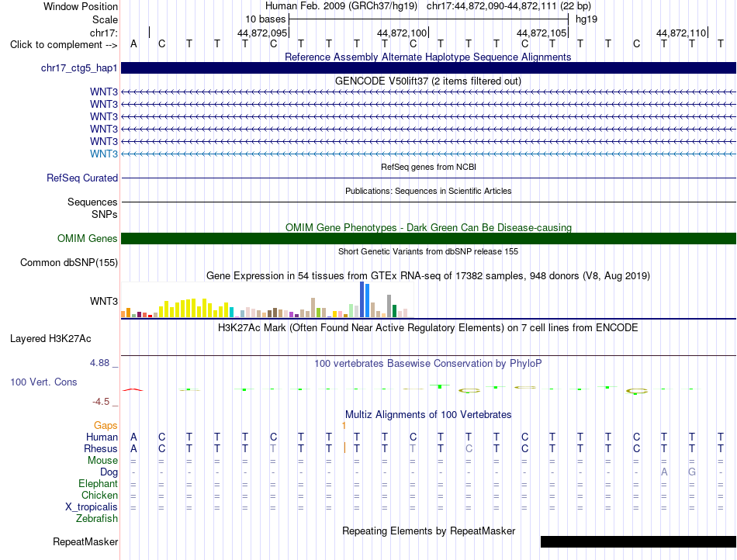
Task: Click the Chicken species row label
Action: (99, 495)
